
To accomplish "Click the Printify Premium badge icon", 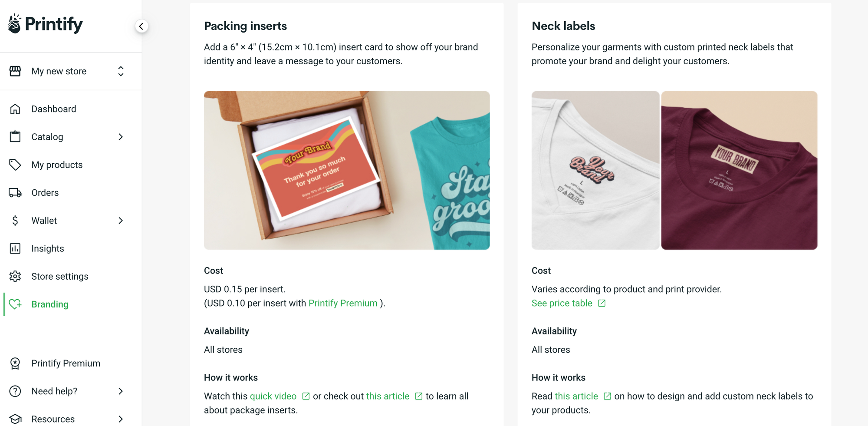I will point(16,363).
